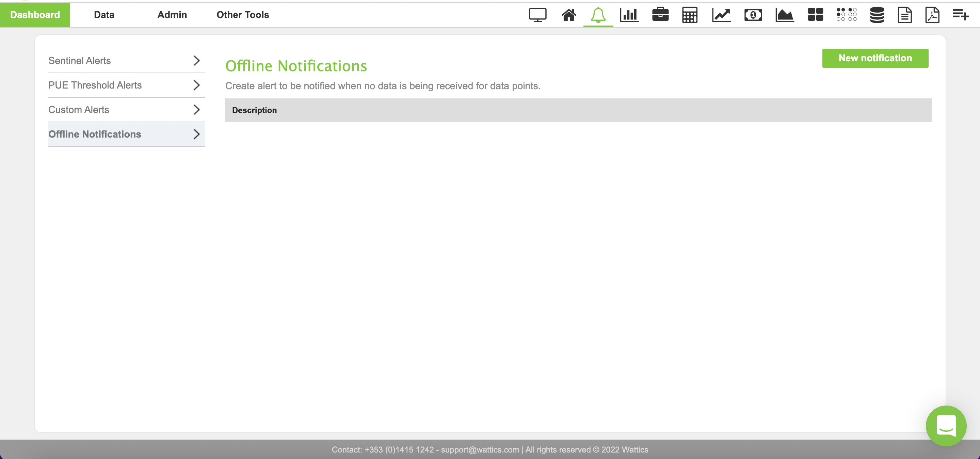
Task: Open the Data menu tab
Action: 104,15
